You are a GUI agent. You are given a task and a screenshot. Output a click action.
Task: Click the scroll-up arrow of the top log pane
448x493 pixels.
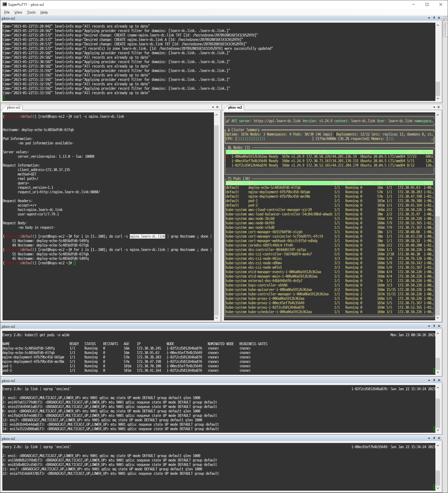pyautogui.click(x=438, y=25)
